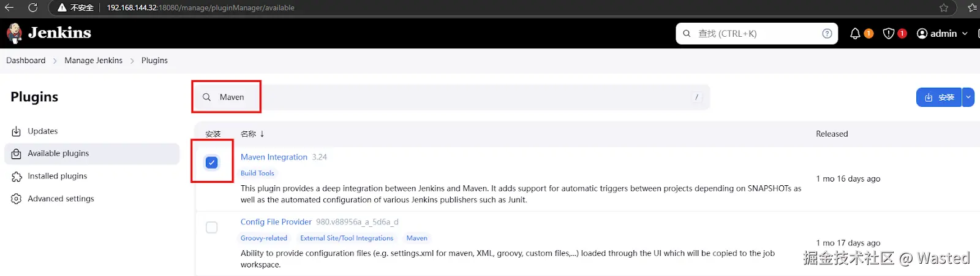Focus the plugin search field containing Maven

[452, 97]
